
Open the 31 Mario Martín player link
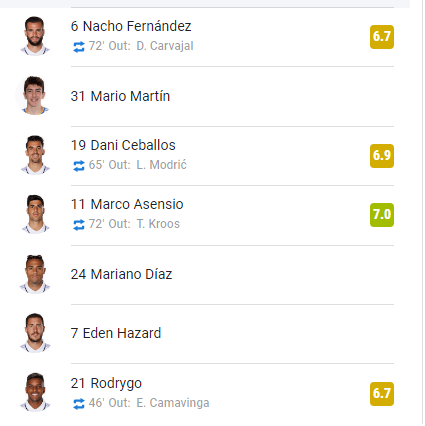click(x=120, y=96)
